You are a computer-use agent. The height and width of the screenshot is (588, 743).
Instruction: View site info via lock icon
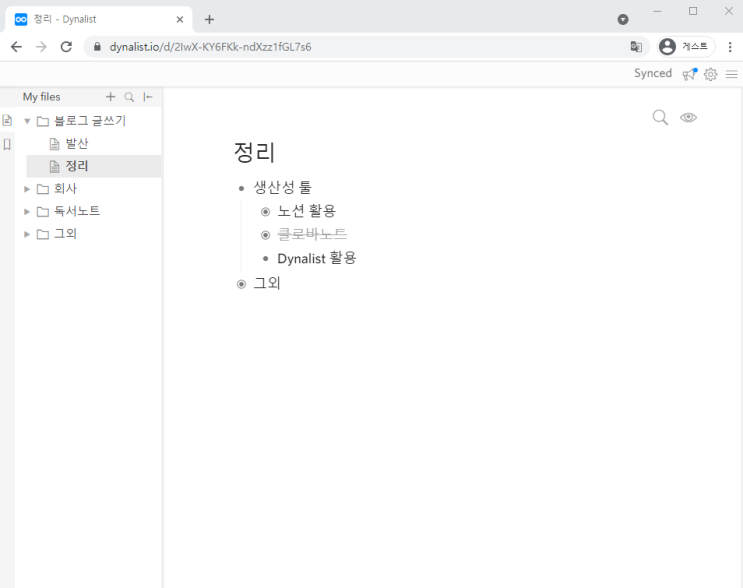[x=97, y=46]
